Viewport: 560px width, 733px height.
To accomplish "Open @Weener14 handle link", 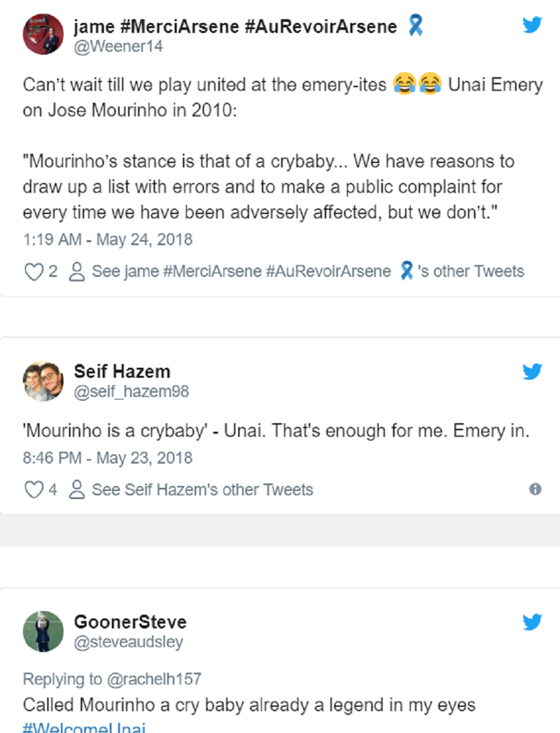I will 118,46.
